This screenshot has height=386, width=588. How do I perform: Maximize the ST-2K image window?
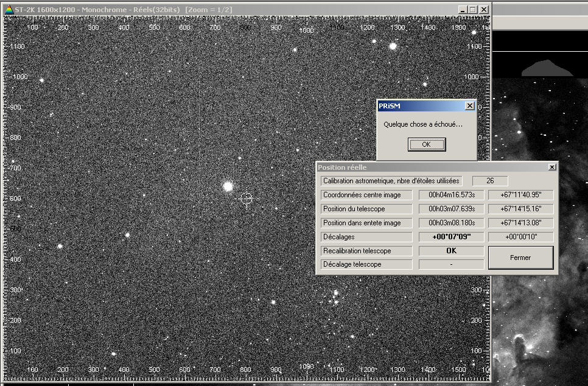point(472,10)
